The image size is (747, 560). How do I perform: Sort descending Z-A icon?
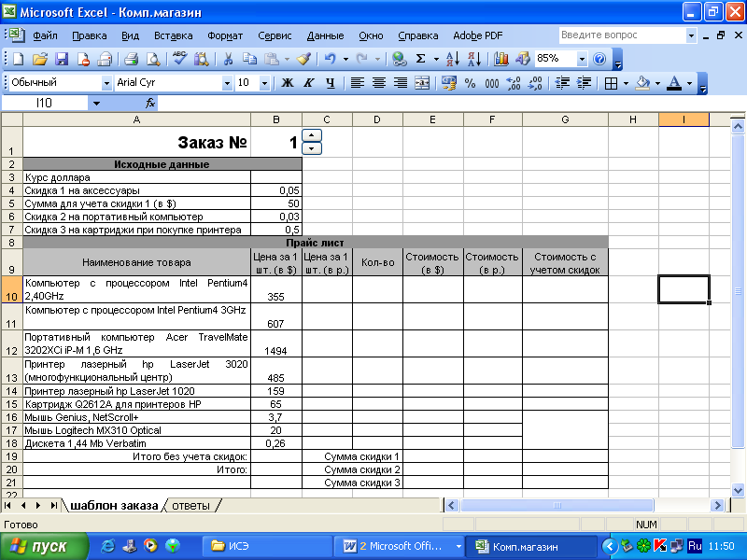click(x=474, y=59)
